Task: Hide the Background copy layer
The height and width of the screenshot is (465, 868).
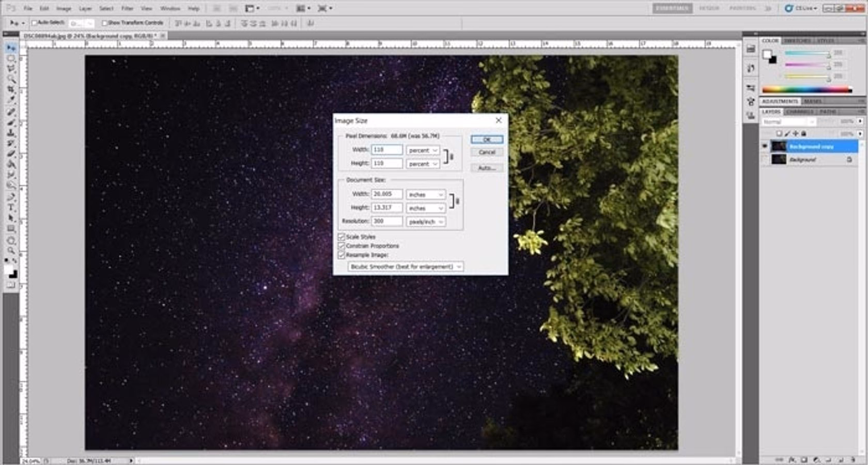Action: pos(765,146)
